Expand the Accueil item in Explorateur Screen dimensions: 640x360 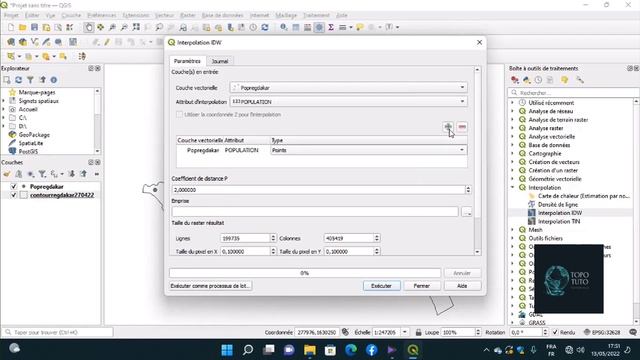(x=4, y=109)
